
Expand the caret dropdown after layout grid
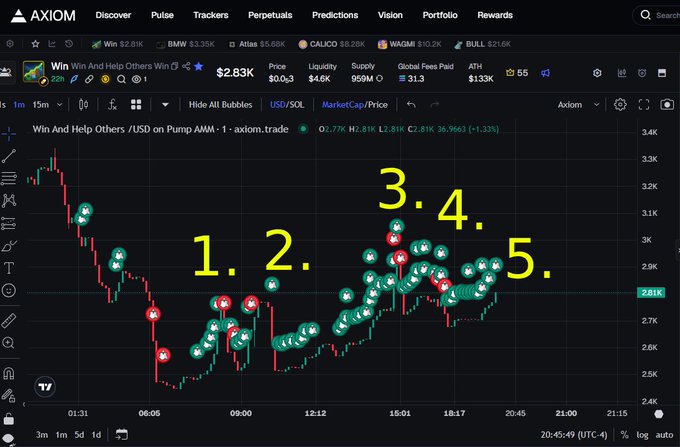click(x=165, y=104)
